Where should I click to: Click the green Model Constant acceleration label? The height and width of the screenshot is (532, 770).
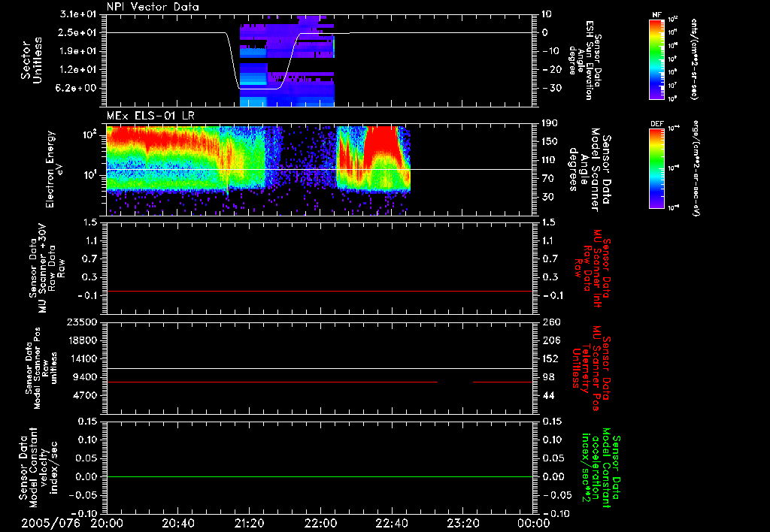coord(600,467)
